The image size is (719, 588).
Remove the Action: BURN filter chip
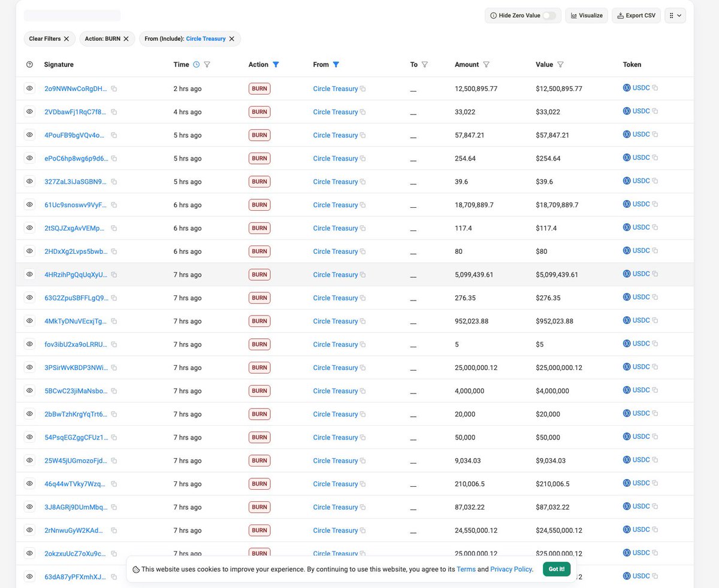126,39
